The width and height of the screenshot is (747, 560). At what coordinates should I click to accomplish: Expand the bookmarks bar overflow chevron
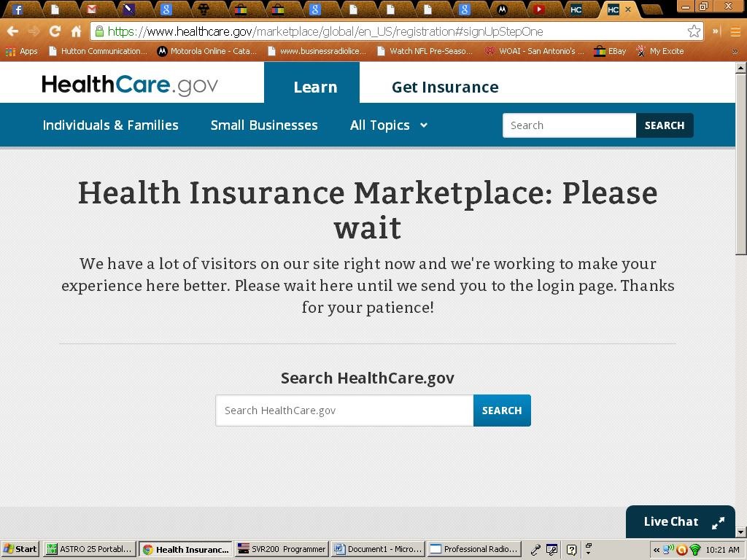[x=735, y=51]
